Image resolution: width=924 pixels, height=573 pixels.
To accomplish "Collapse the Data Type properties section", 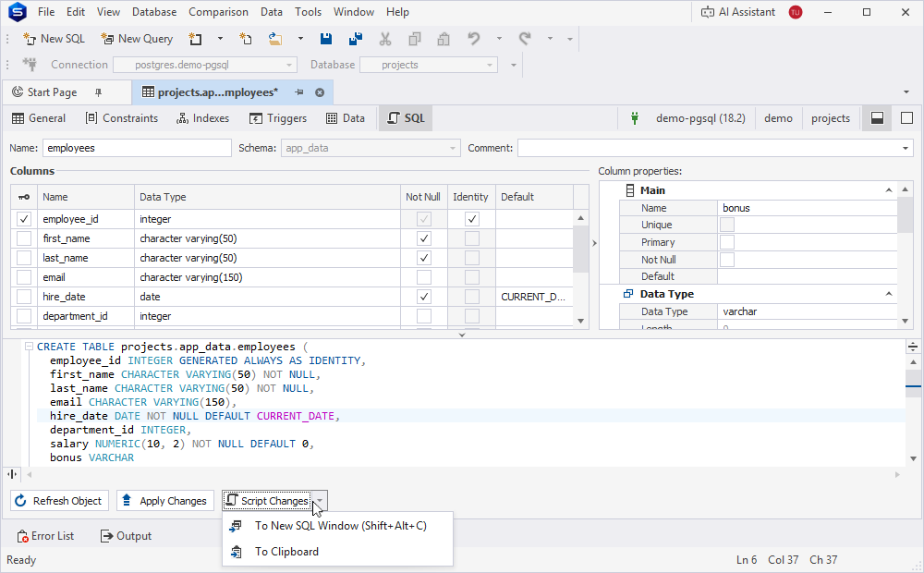I will point(889,294).
